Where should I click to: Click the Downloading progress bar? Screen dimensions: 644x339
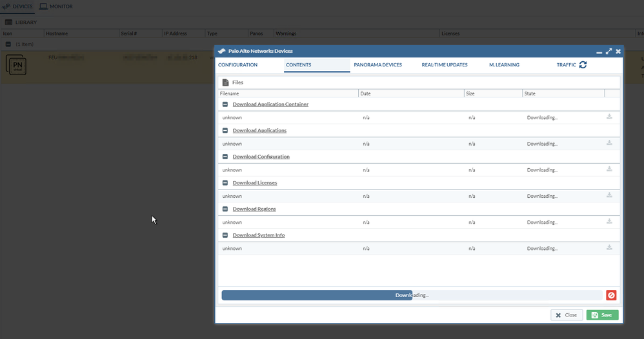click(412, 295)
